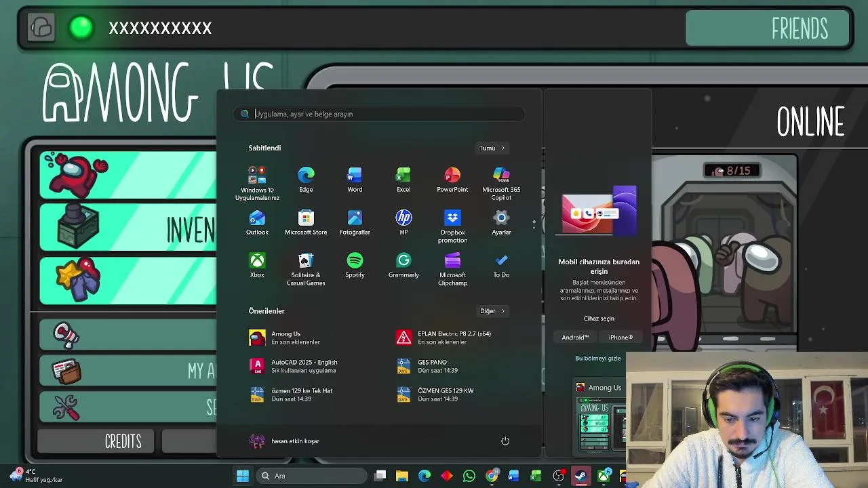Open To Do app
Screen dimensions: 868x488
coord(501,265)
